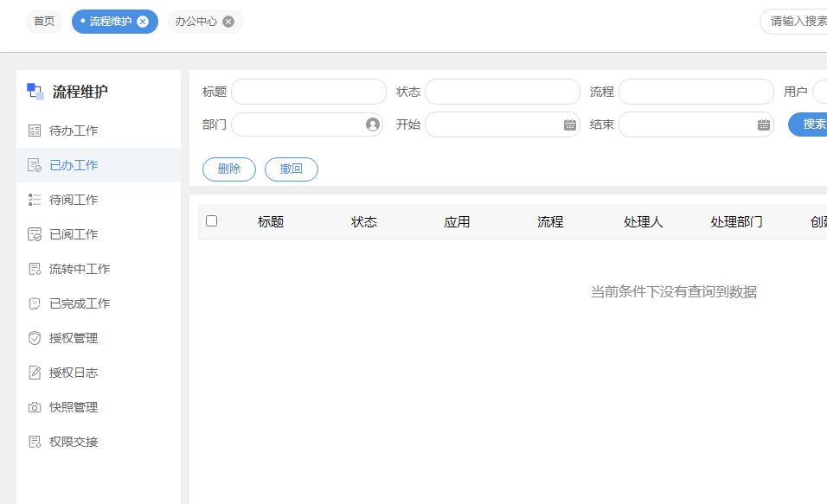Focus the 流程 input field
Viewport: 827px width, 504px height.
pyautogui.click(x=696, y=92)
